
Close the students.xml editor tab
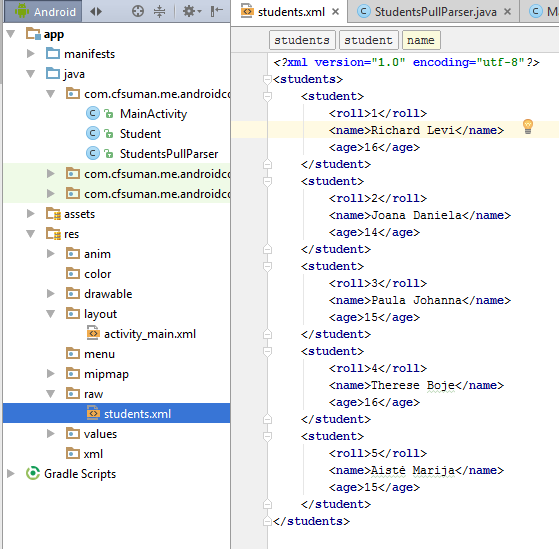pos(335,12)
